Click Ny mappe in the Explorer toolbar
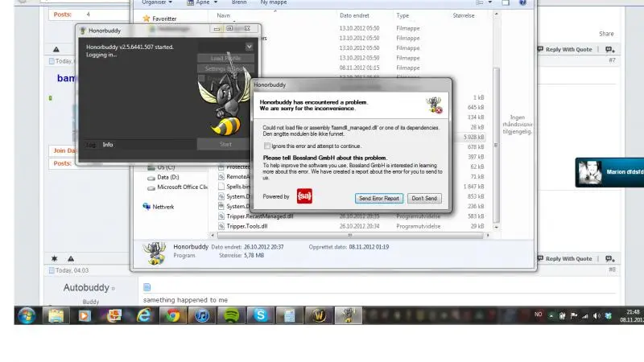 pos(274,2)
